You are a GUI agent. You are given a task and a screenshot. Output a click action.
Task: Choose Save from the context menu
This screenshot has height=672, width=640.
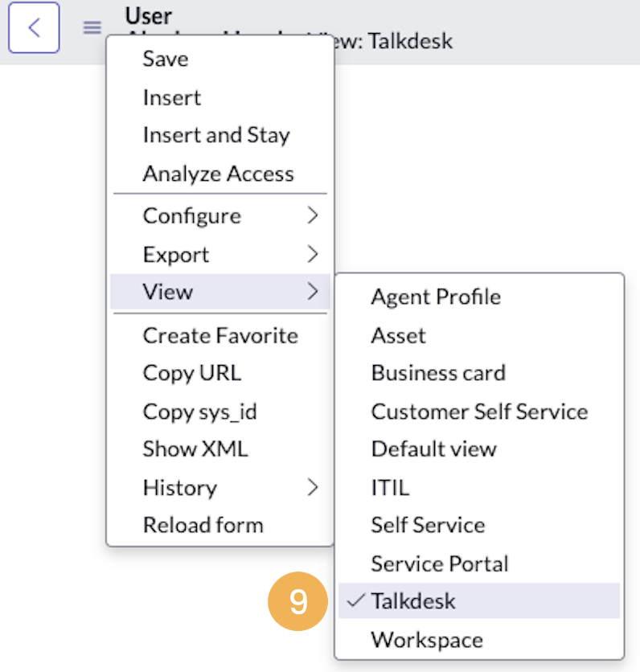(220, 59)
